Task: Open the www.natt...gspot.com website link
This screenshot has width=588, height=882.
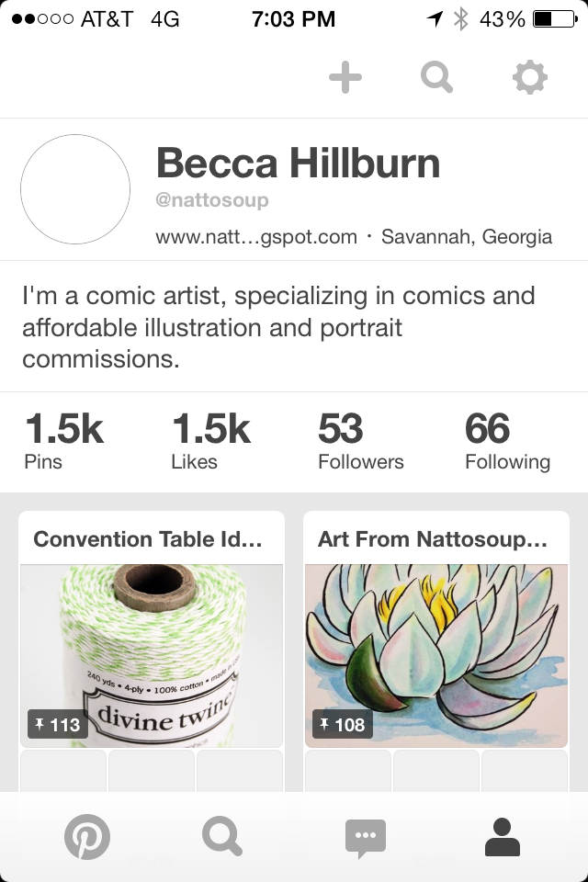Action: 256,237
